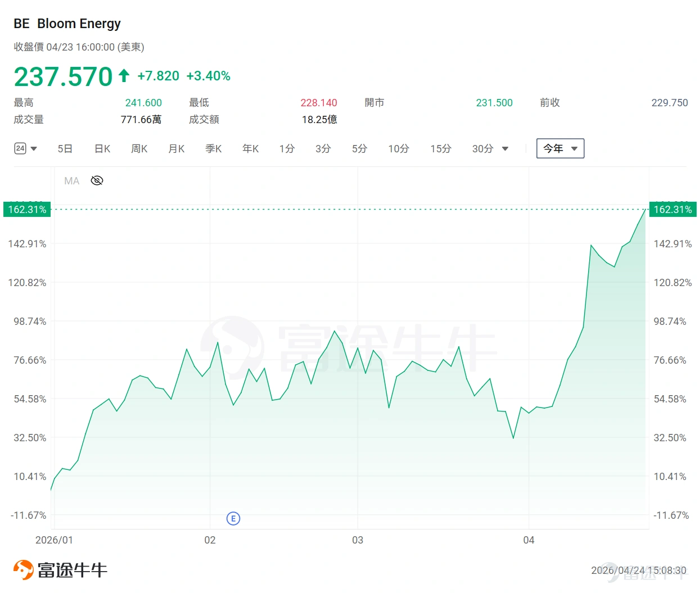Image resolution: width=700 pixels, height=593 pixels.
Task: Switch to the 5日 chart tab
Action: [x=65, y=148]
